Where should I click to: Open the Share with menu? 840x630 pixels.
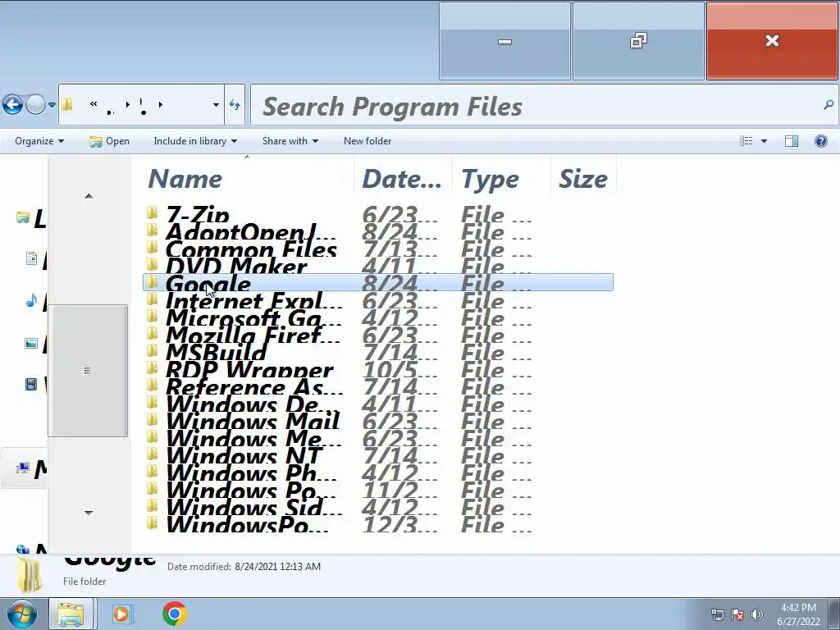pos(290,141)
